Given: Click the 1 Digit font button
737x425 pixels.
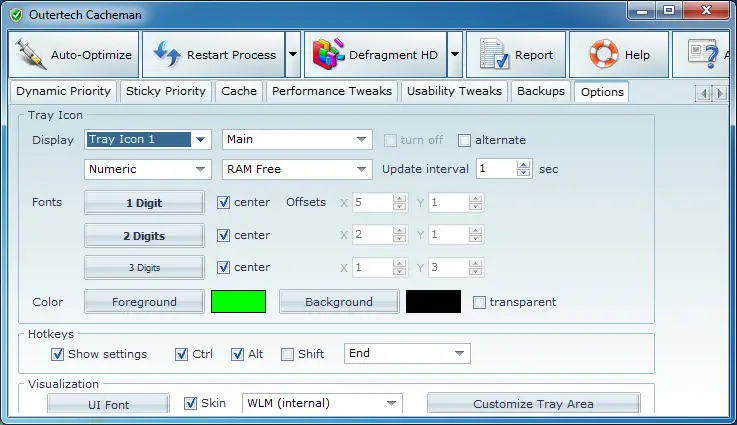Looking at the screenshot, I should 144,203.
